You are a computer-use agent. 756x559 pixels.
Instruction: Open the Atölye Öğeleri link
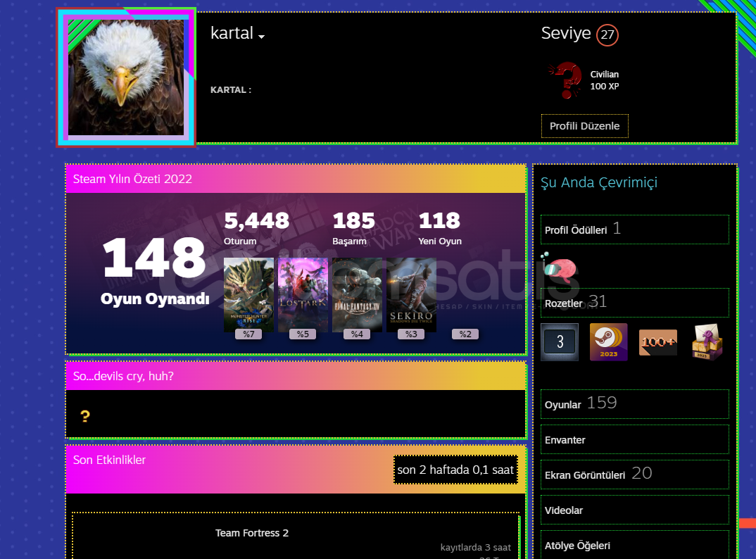[x=634, y=545]
